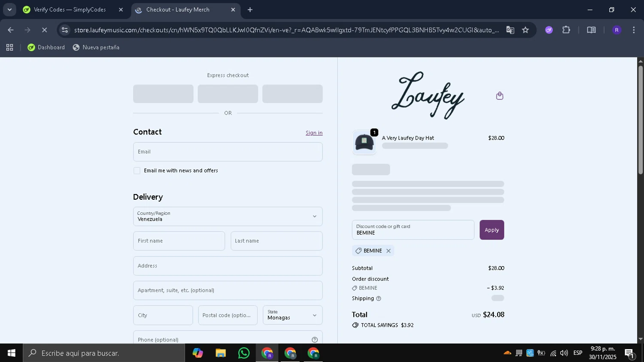
Task: Open reading mode side panel icon
Action: (x=591, y=30)
